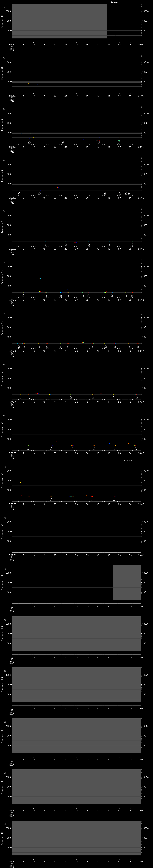
Task: Select the 0.9 detection marker in panel 6
Action: point(61,296)
